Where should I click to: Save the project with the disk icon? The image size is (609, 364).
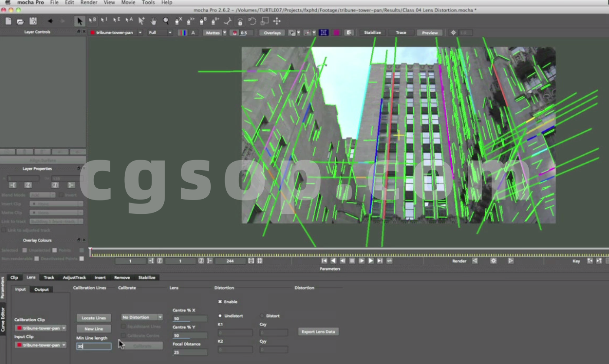tap(33, 21)
